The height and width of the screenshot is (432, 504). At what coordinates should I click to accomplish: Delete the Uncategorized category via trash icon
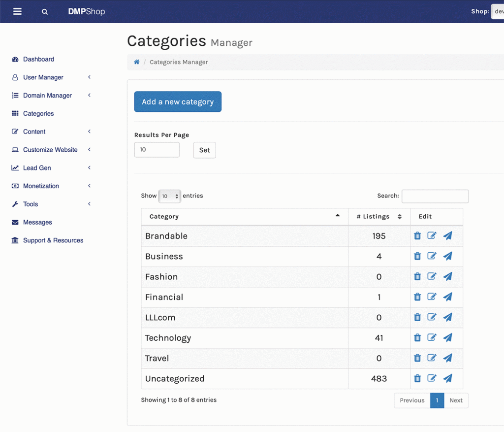[x=417, y=378]
